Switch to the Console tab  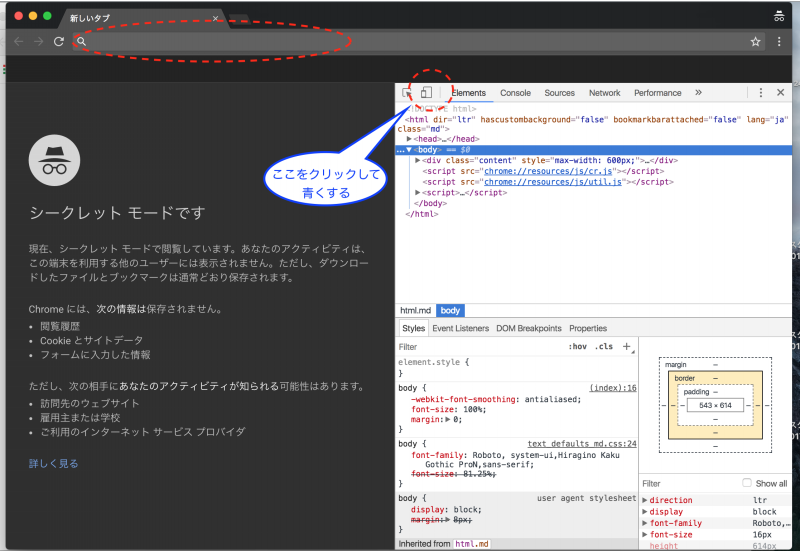(x=515, y=93)
